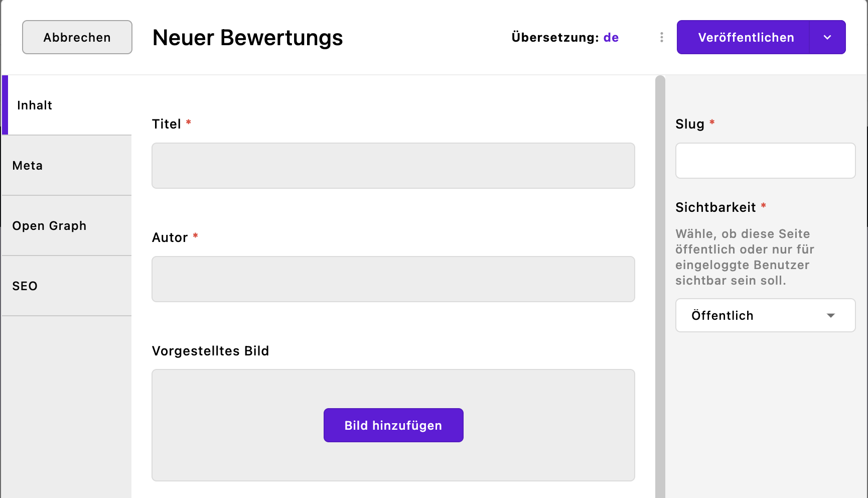Click the page title 'Neuer Bewertungs'

coord(247,37)
